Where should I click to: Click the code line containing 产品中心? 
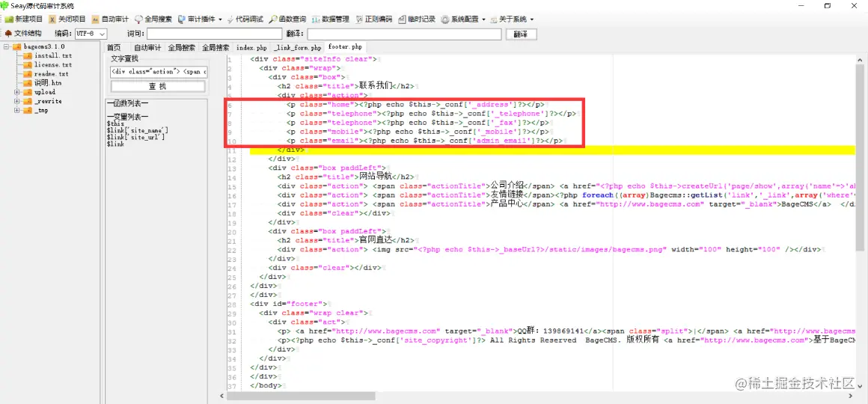coord(566,204)
